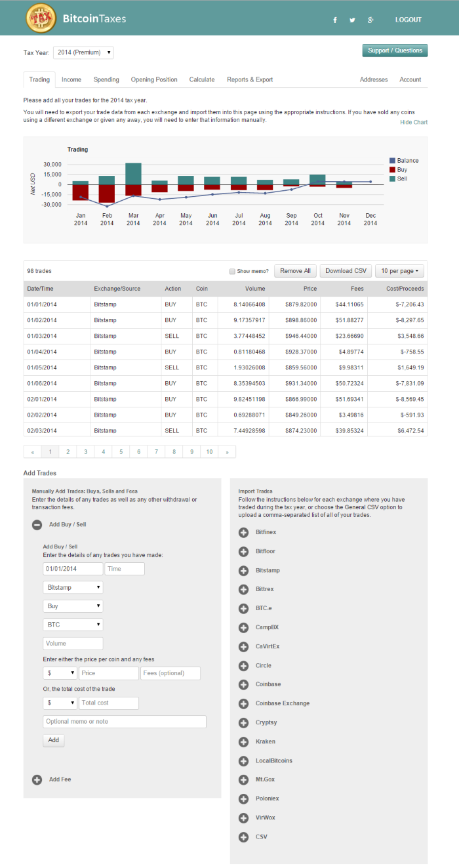
Task: Open the Addresses tab
Action: (374, 79)
